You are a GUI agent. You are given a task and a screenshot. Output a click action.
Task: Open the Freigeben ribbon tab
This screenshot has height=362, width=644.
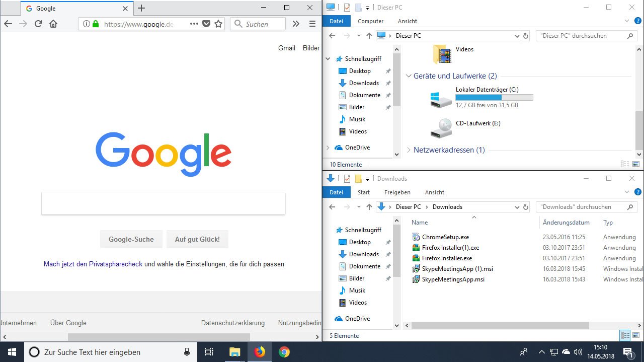pos(397,192)
